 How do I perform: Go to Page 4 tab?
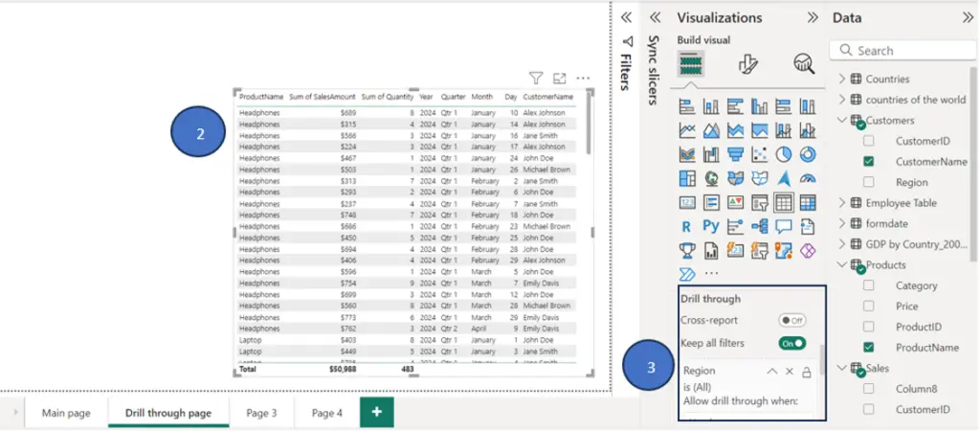pos(327,413)
